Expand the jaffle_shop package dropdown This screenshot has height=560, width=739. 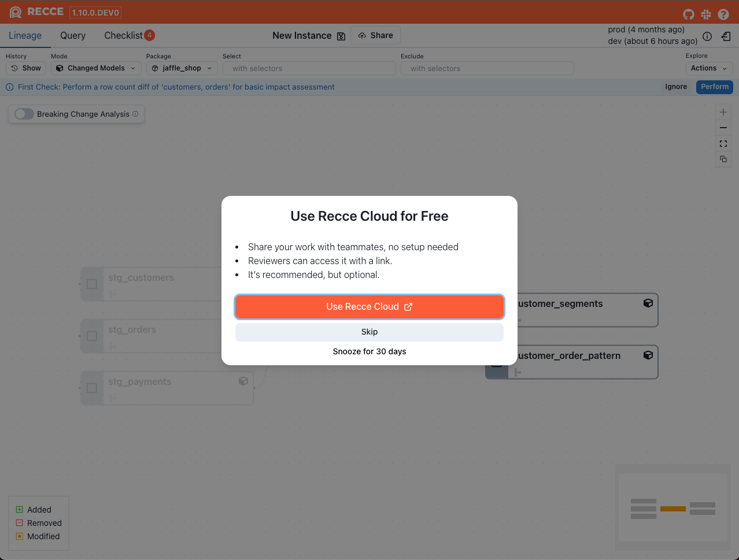pyautogui.click(x=182, y=68)
